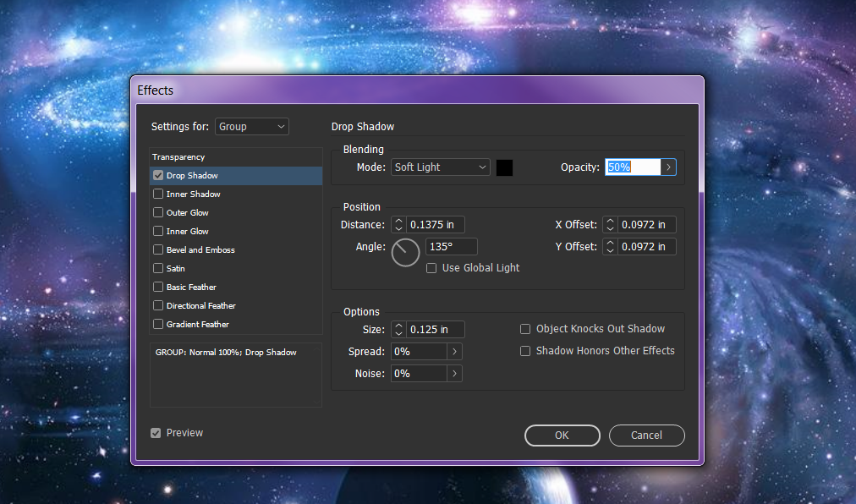Viewport: 856px width, 504px height.
Task: Click the X Offset value field
Action: [x=647, y=224]
